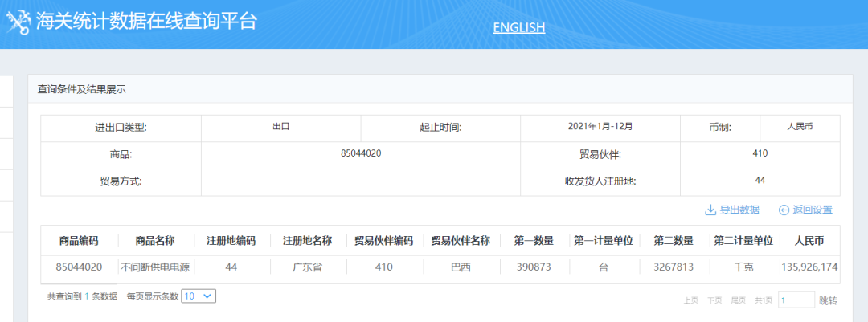The image size is (868, 322).
Task: Click the 商品名称 column header
Action: [155, 241]
